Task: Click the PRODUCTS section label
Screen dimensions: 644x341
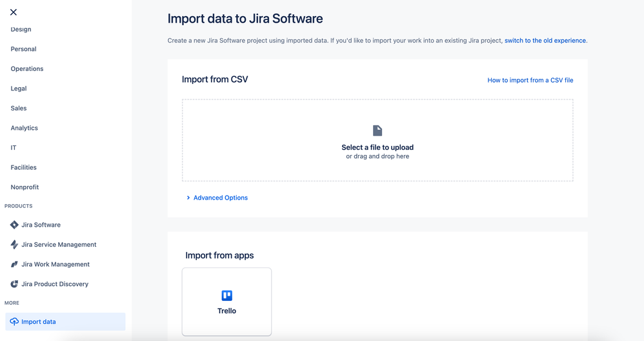Action: click(x=19, y=206)
